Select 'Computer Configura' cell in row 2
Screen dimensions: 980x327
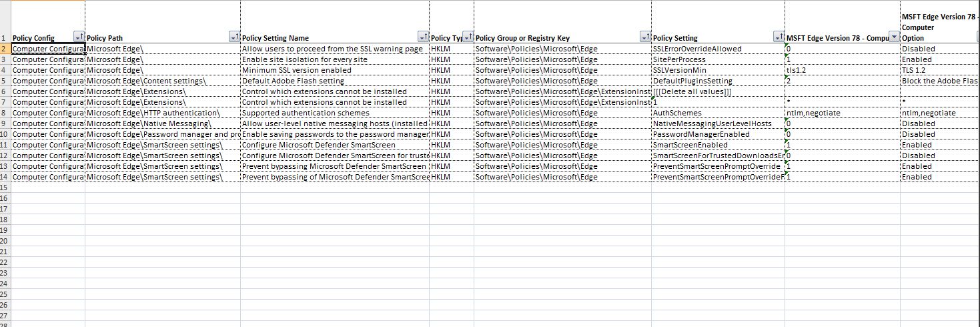click(48, 49)
